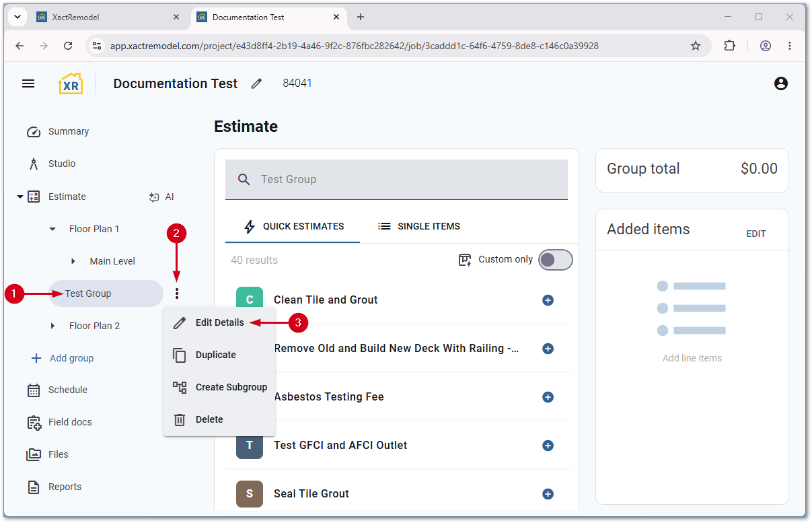The width and height of the screenshot is (812, 523).
Task: Open the user account profile icon
Action: (780, 83)
